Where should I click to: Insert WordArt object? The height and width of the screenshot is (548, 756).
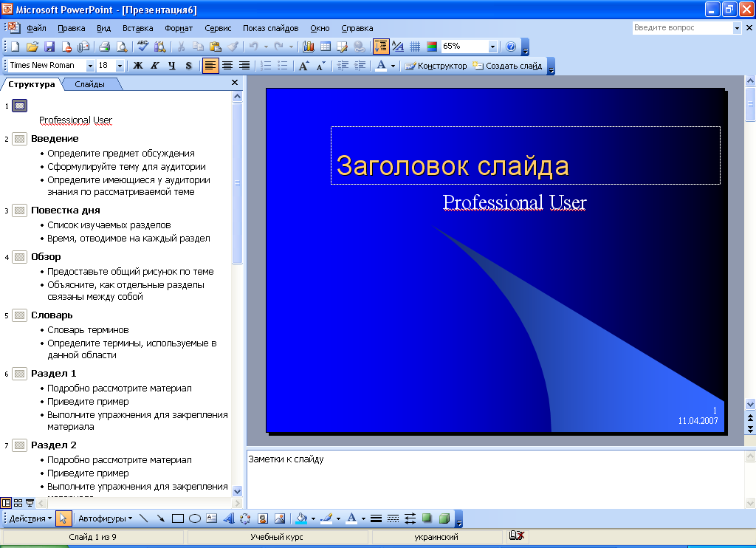(x=229, y=518)
